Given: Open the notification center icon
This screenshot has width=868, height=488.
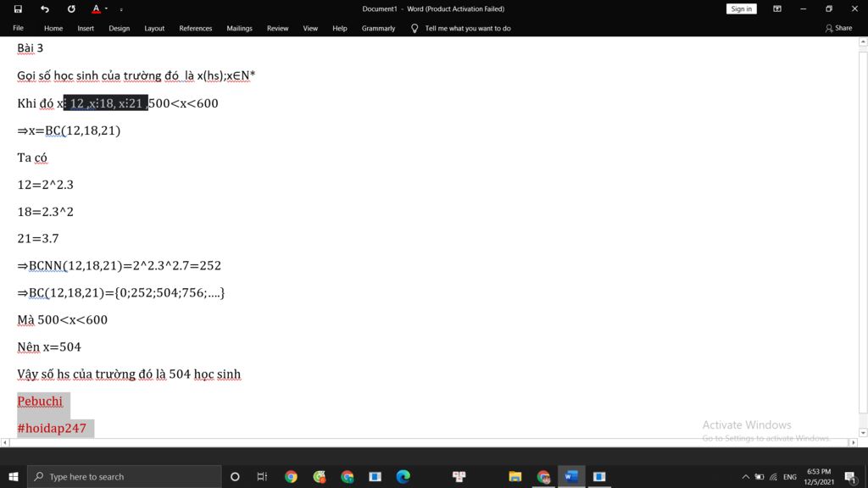Looking at the screenshot, I should pos(850,476).
